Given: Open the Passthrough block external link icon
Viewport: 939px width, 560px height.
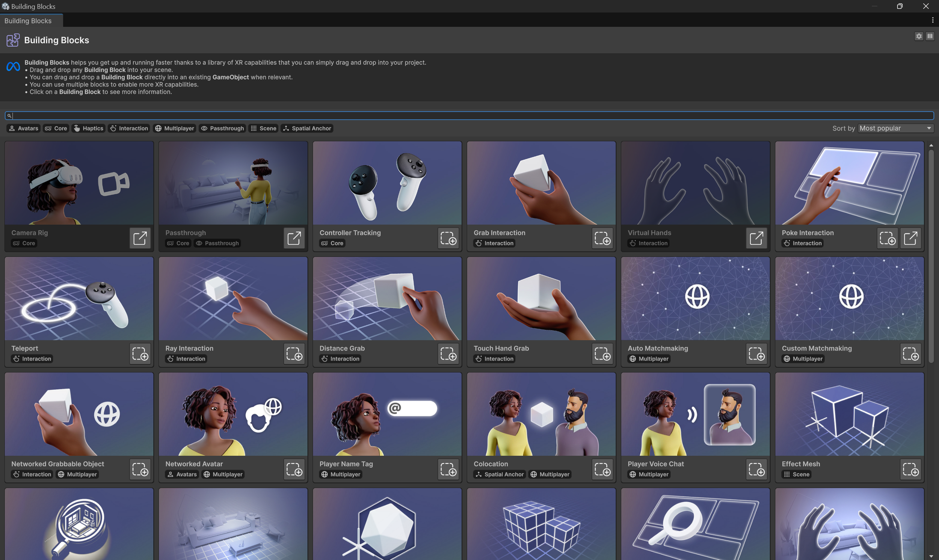Looking at the screenshot, I should pyautogui.click(x=294, y=238).
